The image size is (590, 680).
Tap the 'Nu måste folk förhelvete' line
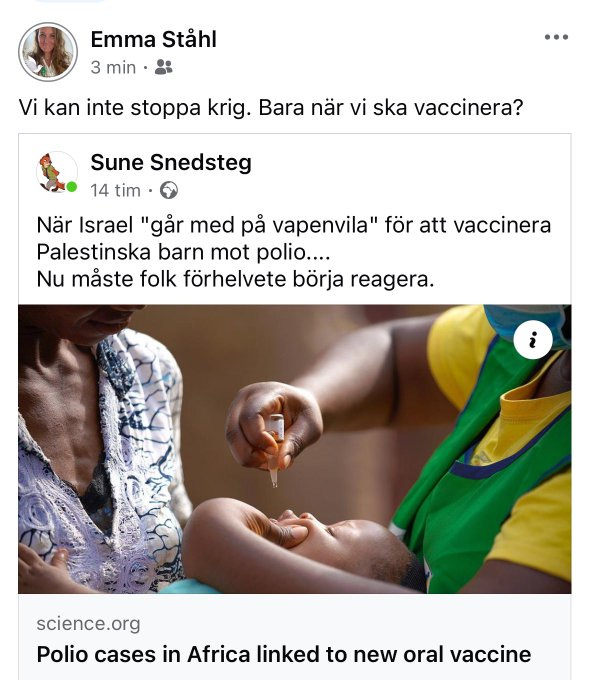coord(235,279)
